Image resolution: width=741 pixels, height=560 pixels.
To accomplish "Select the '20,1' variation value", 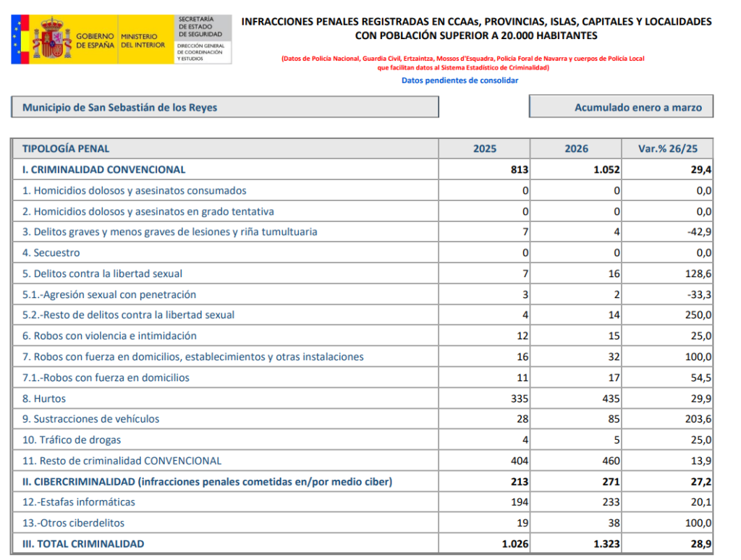I will point(701,502).
